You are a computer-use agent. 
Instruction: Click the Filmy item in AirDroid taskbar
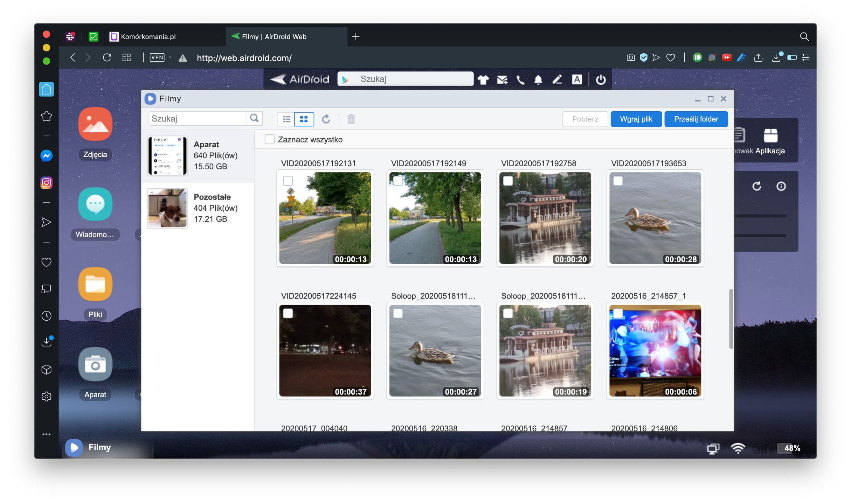(x=108, y=448)
